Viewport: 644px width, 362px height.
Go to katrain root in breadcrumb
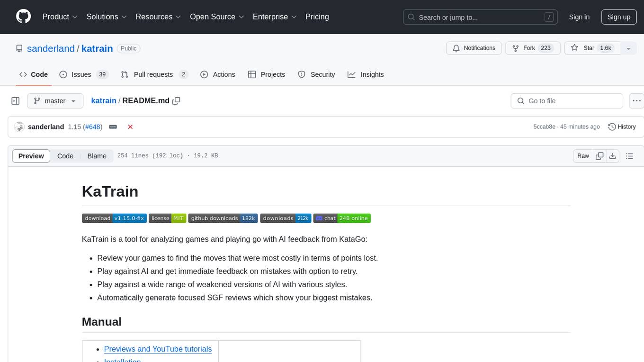point(104,101)
